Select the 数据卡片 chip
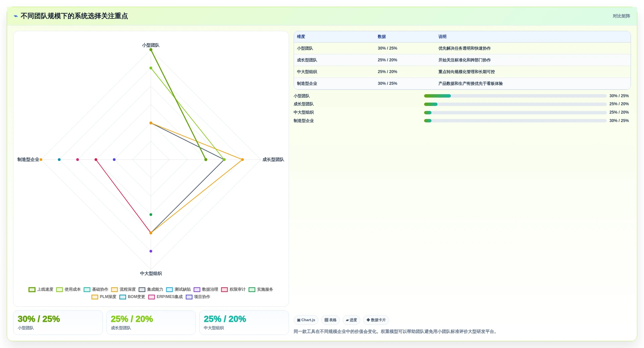The height and width of the screenshot is (348, 644). pyautogui.click(x=376, y=320)
